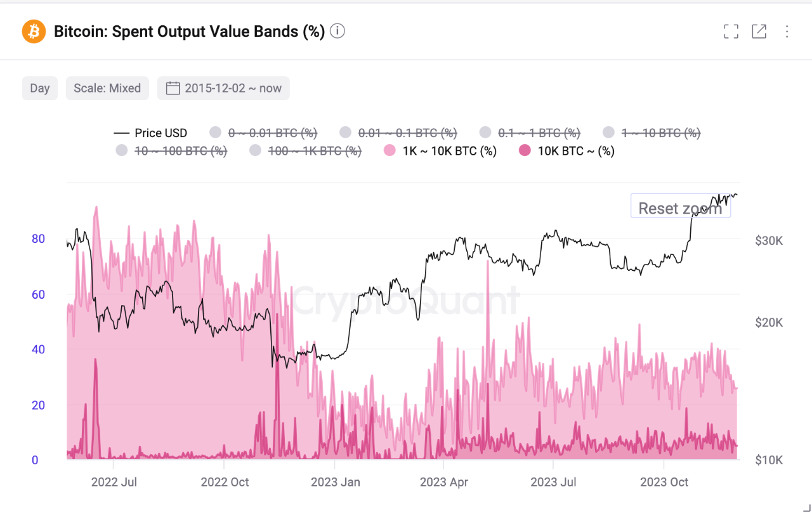
Task: Click the calendar icon in date range
Action: (173, 88)
